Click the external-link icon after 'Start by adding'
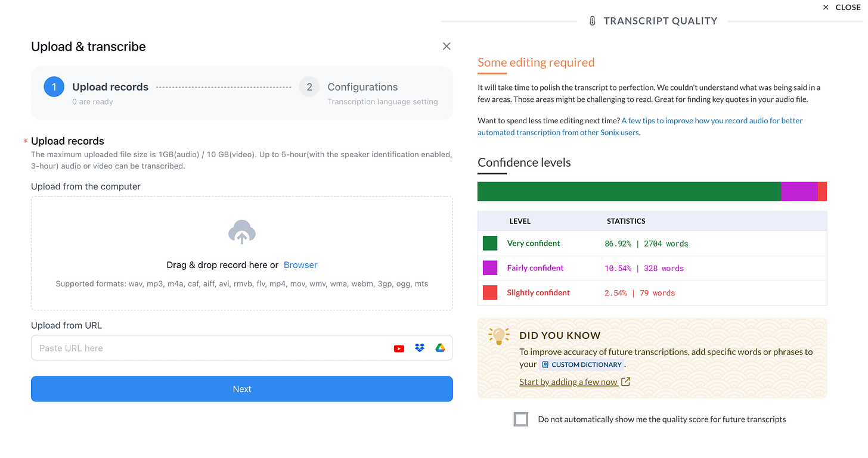Viewport: 868px width, 458px height. [x=625, y=381]
